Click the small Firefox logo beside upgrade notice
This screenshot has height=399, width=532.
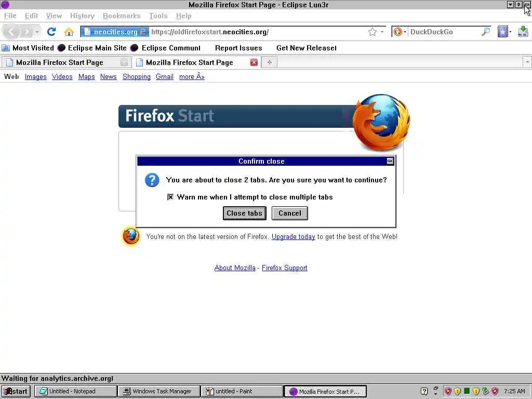[x=130, y=236]
